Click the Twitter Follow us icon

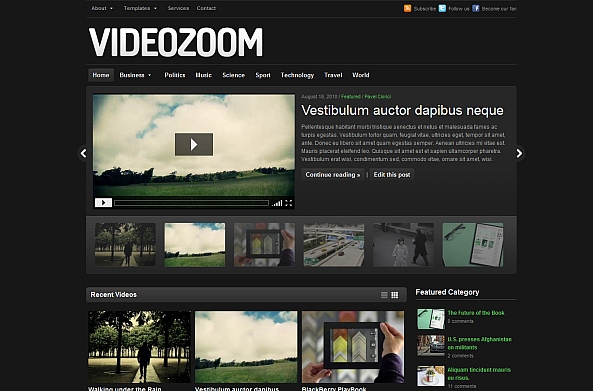pos(442,8)
